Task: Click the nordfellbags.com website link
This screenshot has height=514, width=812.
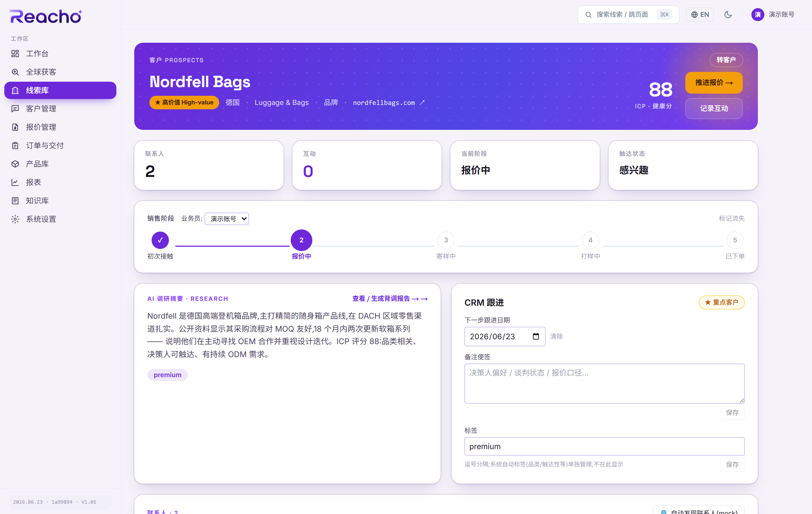Action: tap(384, 103)
